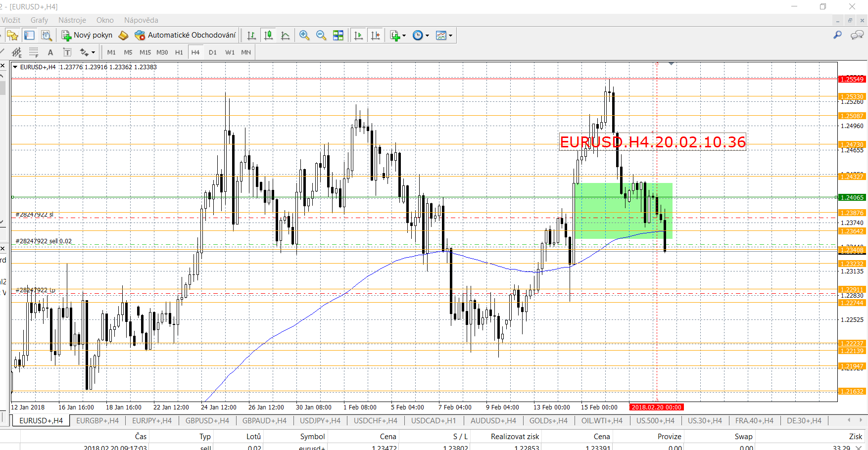This screenshot has width=868, height=450.
Task: Tile chart windows icon
Action: point(338,35)
